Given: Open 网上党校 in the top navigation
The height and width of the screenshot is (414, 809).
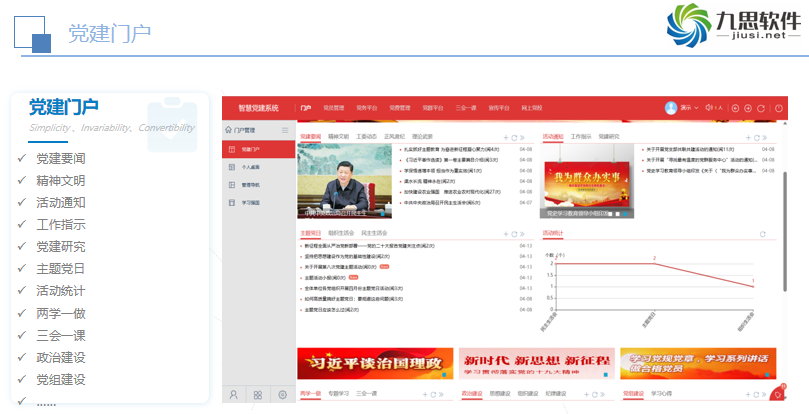Looking at the screenshot, I should point(530,107).
